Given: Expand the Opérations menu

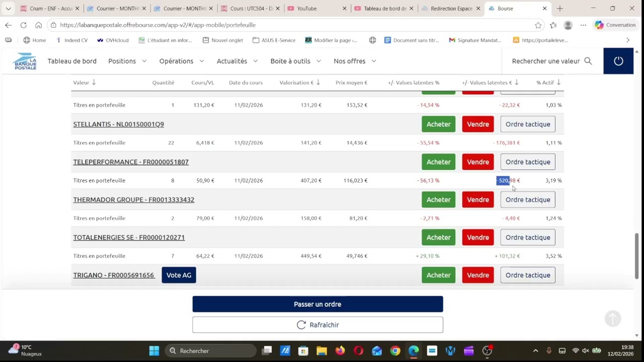Looking at the screenshot, I should [x=182, y=61].
